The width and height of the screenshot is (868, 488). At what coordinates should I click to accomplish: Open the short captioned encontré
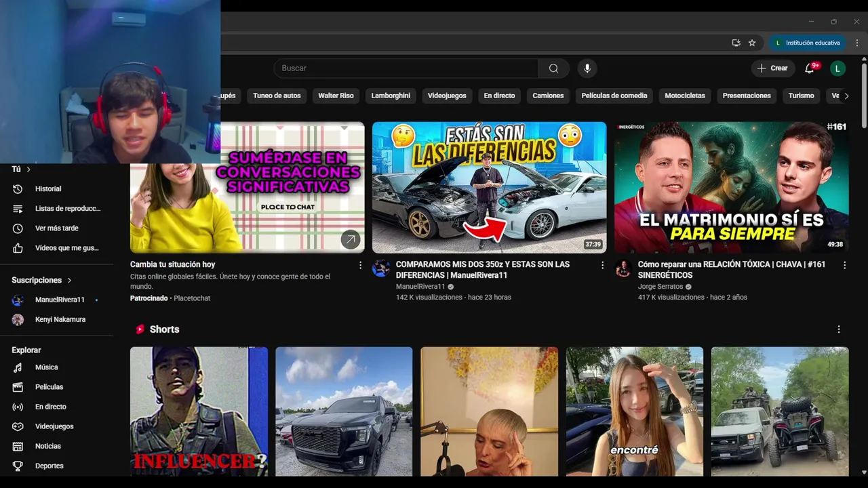point(635,411)
